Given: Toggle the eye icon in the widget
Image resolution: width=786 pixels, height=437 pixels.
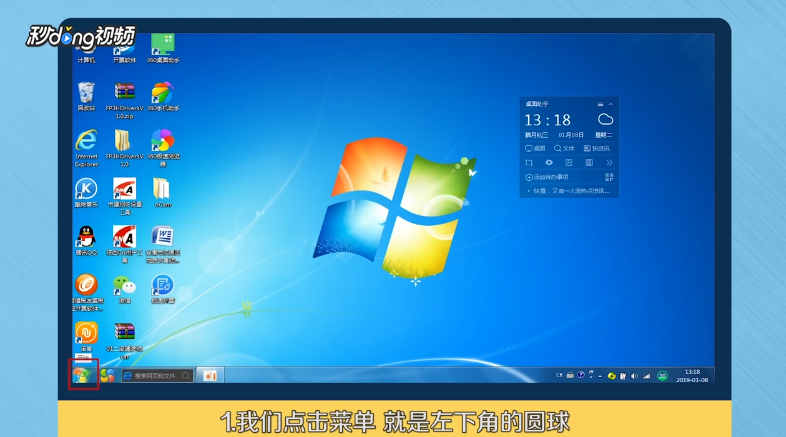Looking at the screenshot, I should [x=549, y=162].
